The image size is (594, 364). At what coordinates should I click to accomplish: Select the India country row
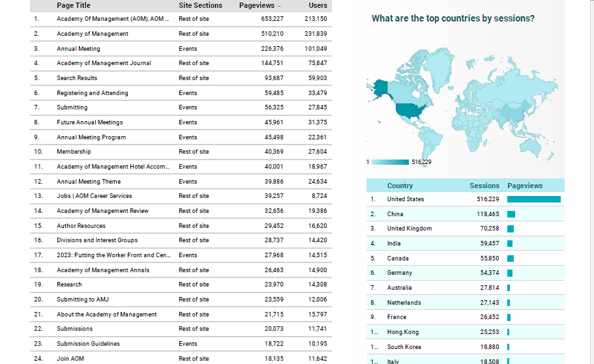pos(465,244)
